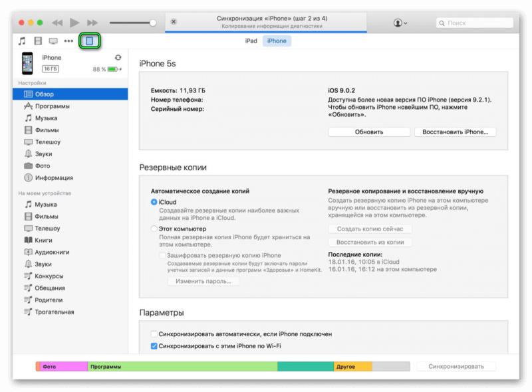
Task: Click Восстановить iPhone... button
Action: point(455,132)
